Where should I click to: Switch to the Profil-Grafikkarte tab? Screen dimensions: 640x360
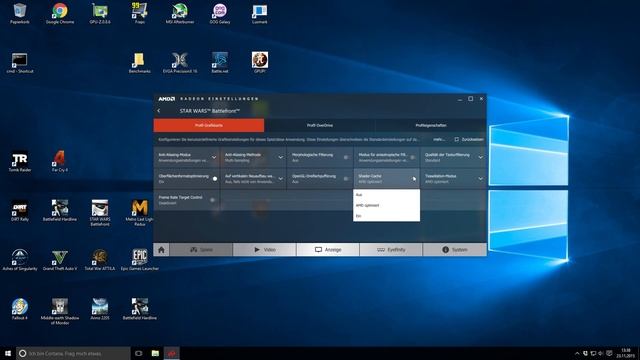click(x=209, y=125)
